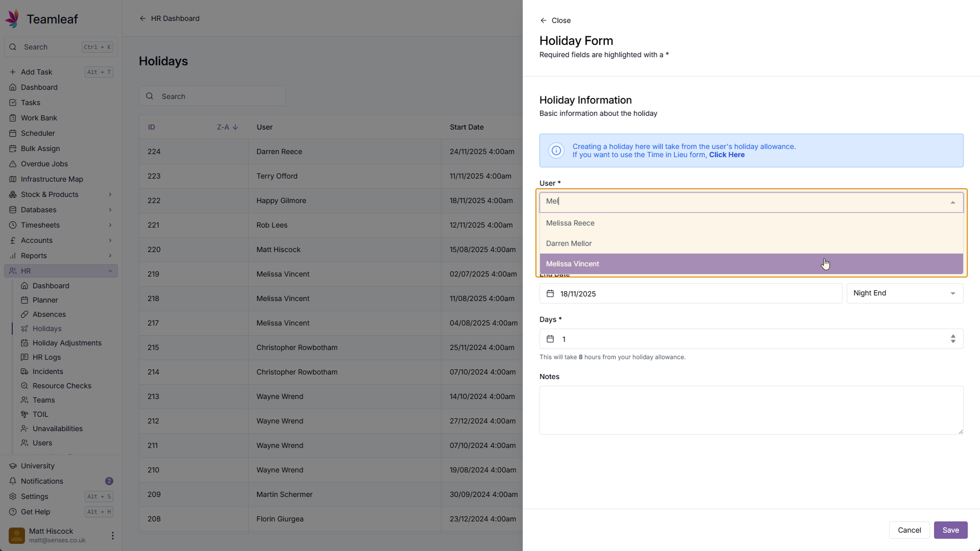Click the Infrastructure Map icon
This screenshot has width=980, height=551.
coord(13,179)
